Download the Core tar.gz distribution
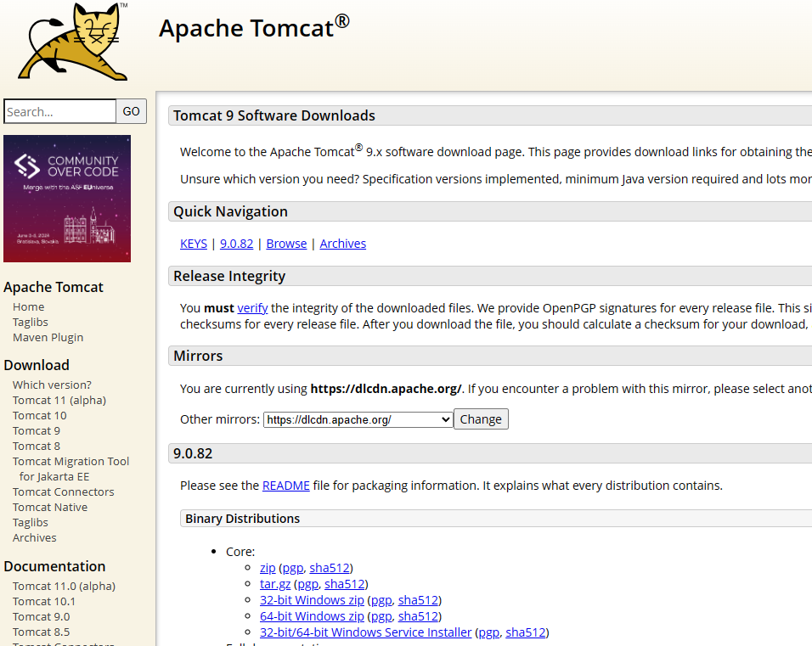The image size is (812, 646). (275, 584)
